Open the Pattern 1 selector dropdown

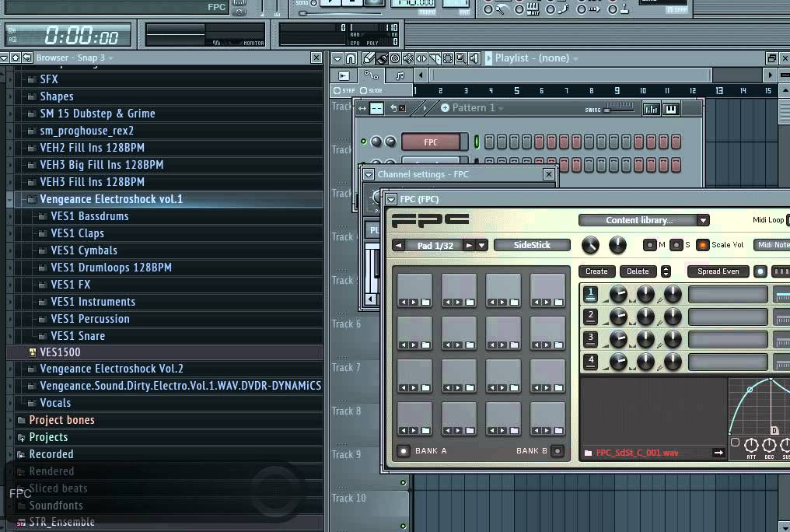501,109
